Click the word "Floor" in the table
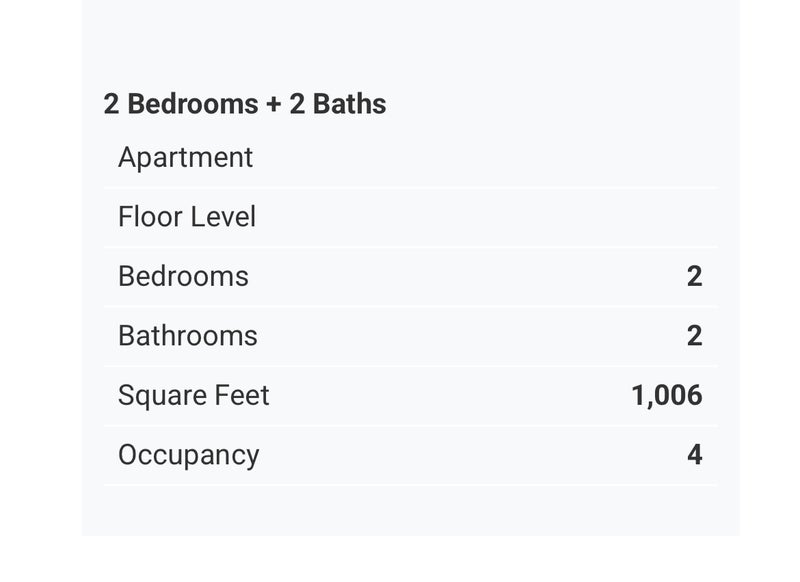The height and width of the screenshot is (582, 800). (x=146, y=217)
